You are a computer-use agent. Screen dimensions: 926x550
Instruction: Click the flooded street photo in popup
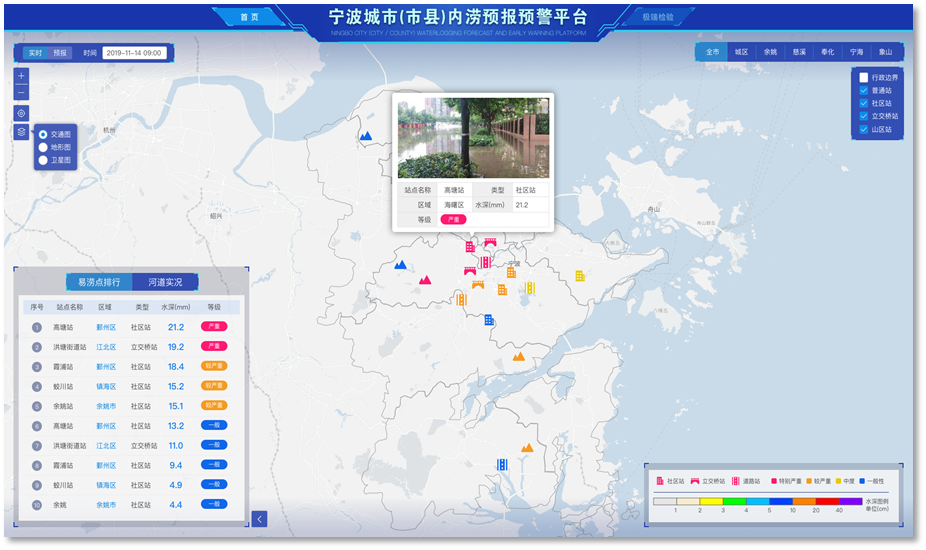coord(473,137)
